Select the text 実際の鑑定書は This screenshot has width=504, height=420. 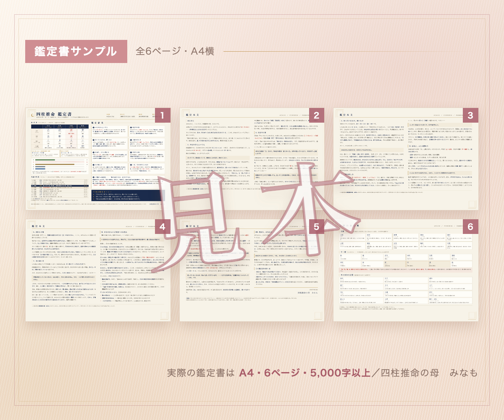coord(201,373)
